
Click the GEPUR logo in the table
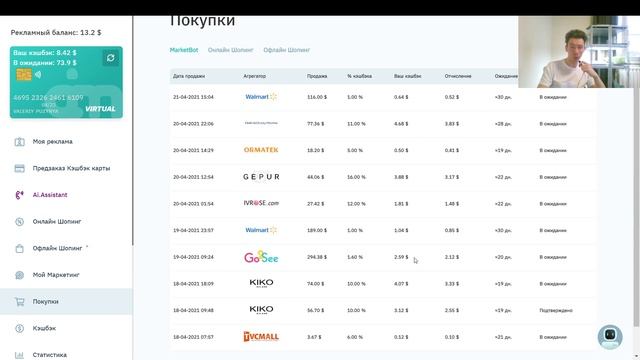pos(261,177)
